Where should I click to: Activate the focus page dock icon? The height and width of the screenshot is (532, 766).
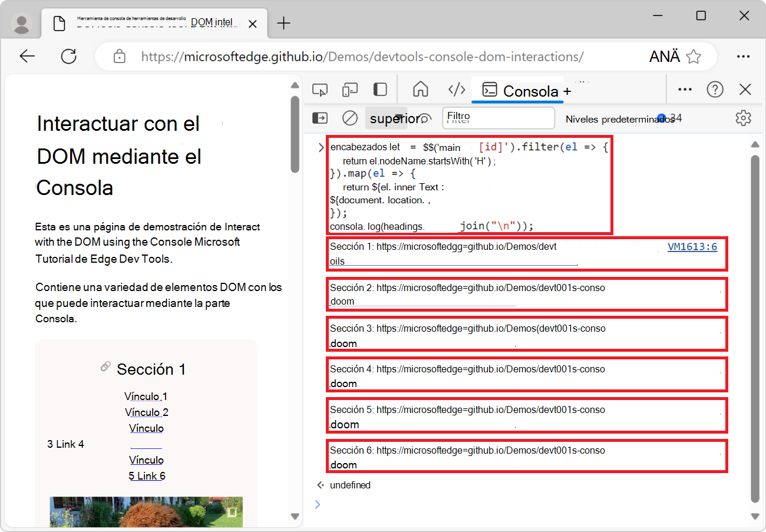point(379,89)
